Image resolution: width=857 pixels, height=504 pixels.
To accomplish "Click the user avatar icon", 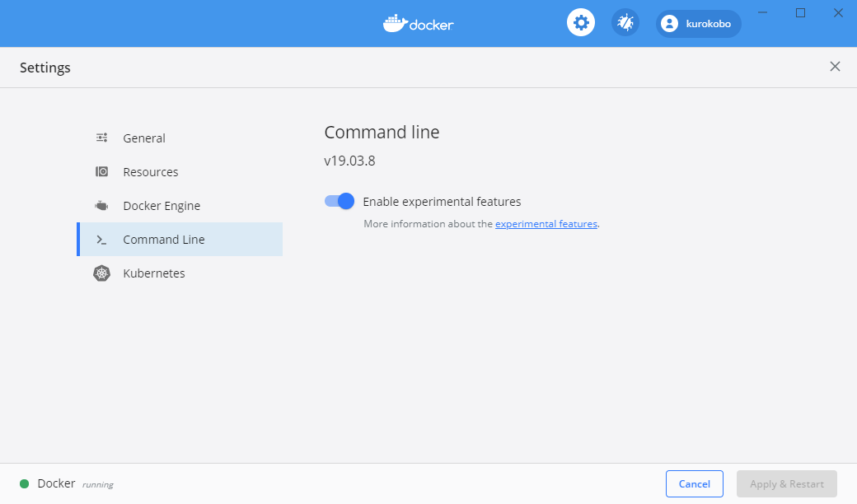I will 670,24.
